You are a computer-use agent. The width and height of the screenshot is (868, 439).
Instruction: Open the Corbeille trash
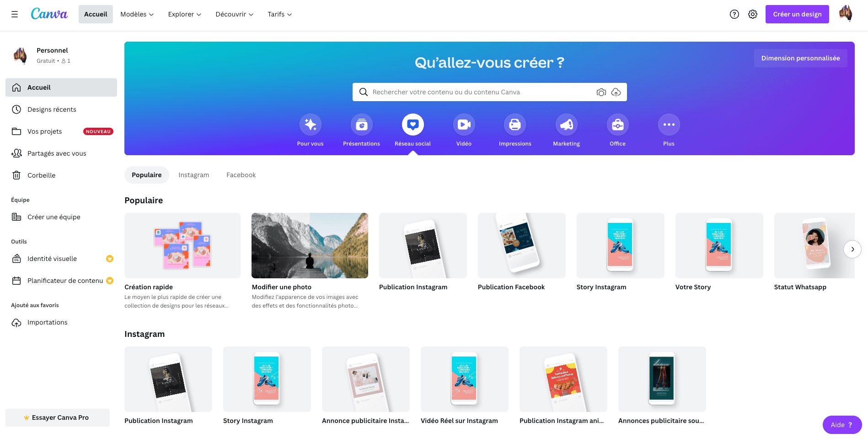(61, 175)
